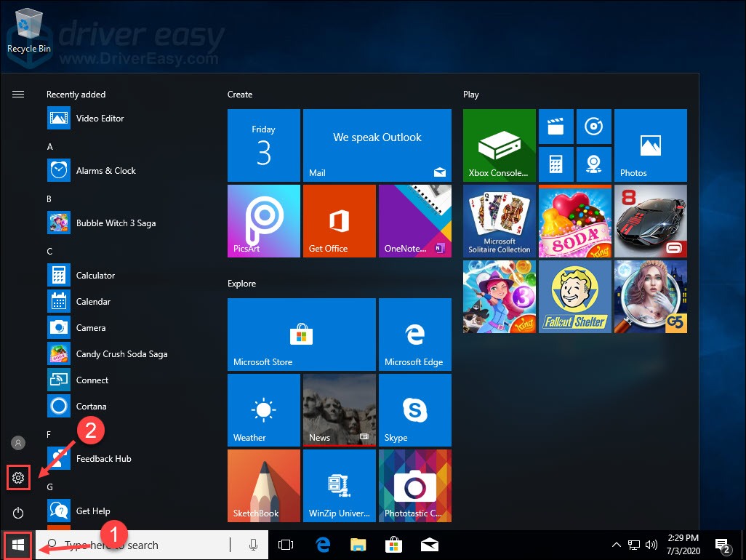Click the Power icon in Start menu
The height and width of the screenshot is (560, 746).
coord(18,513)
